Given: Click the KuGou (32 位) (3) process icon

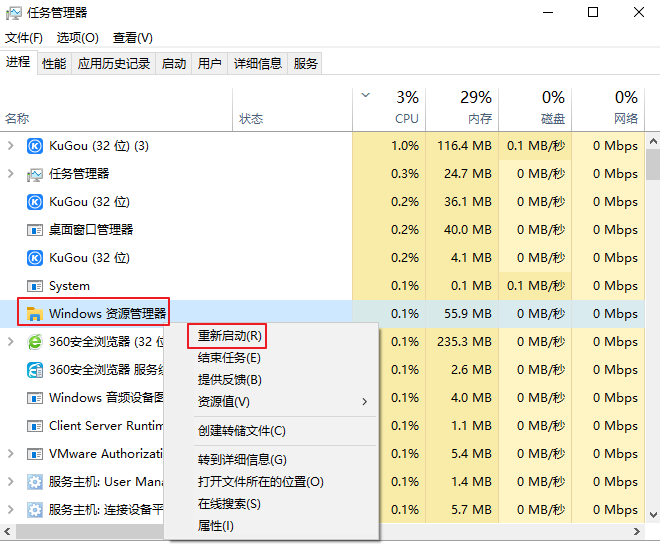Looking at the screenshot, I should click(x=34, y=146).
